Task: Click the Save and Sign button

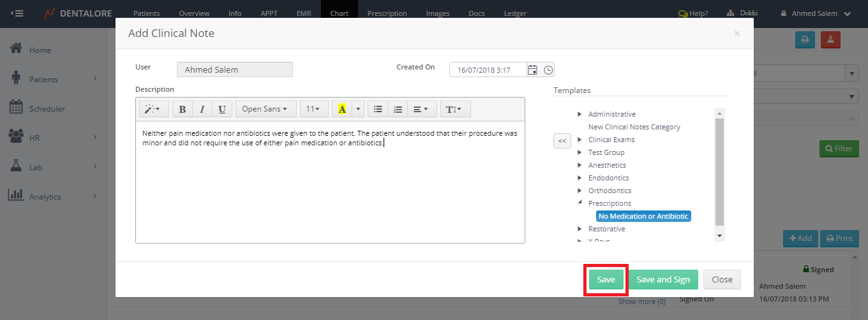Action: [x=663, y=279]
